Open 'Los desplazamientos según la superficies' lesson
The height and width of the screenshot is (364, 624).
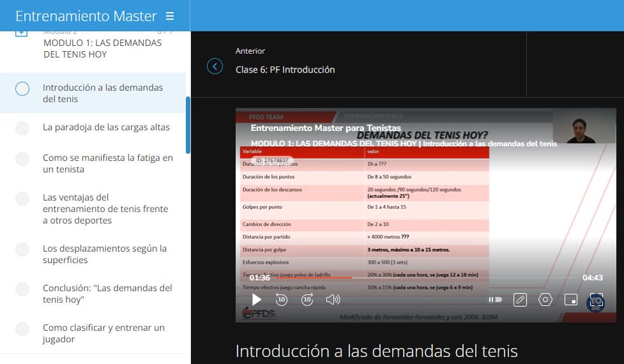coord(105,254)
